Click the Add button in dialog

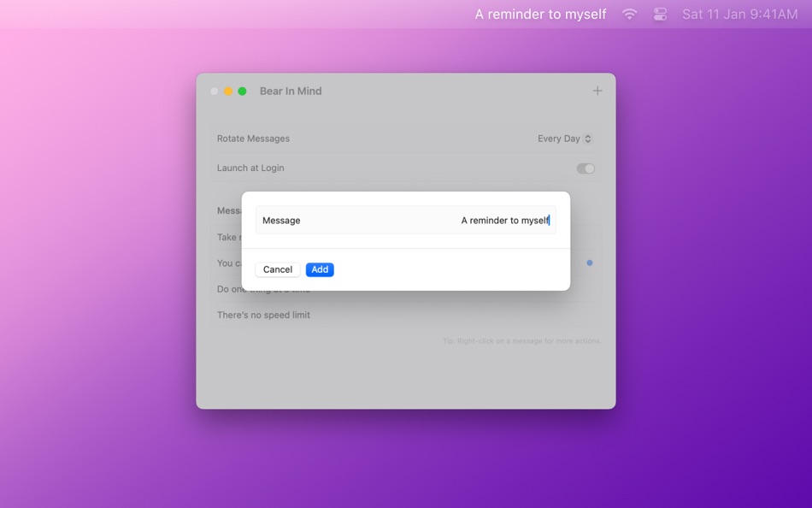320,269
